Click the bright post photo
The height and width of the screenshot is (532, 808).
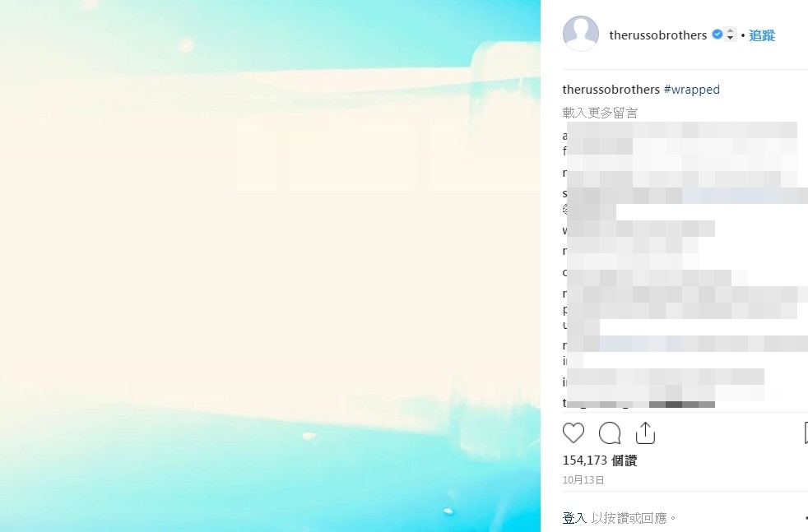270,266
